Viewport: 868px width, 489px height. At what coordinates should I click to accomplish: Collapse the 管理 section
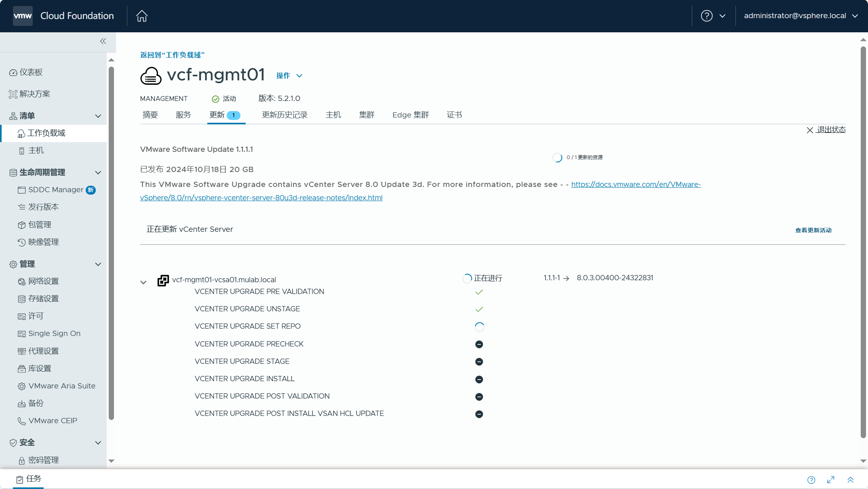pyautogui.click(x=98, y=264)
